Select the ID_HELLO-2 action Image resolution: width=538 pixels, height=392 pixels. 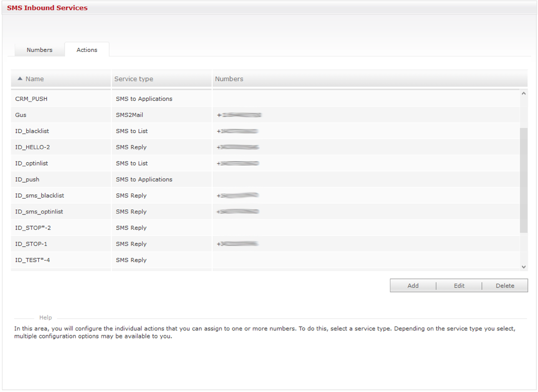[33, 147]
